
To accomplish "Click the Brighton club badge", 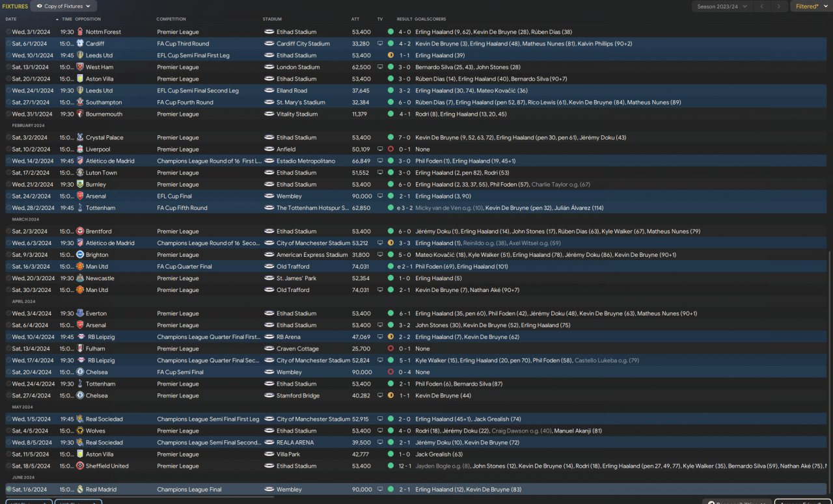I will [x=80, y=254].
